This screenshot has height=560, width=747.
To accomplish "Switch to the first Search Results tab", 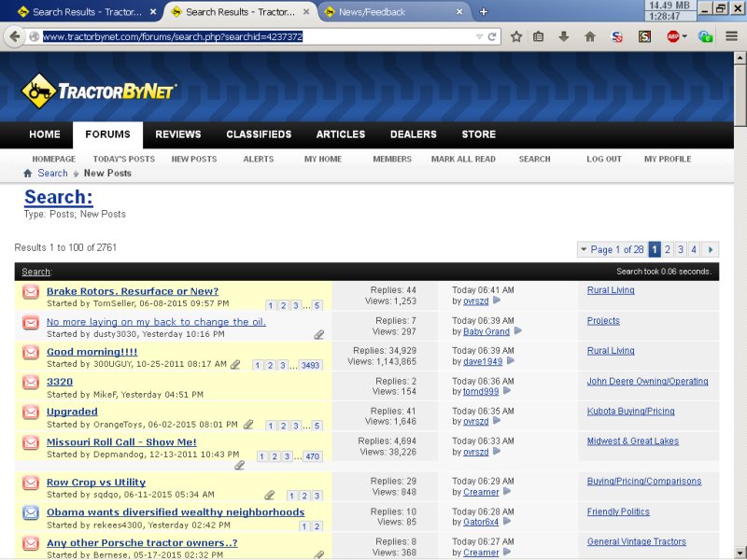I will (x=87, y=12).
